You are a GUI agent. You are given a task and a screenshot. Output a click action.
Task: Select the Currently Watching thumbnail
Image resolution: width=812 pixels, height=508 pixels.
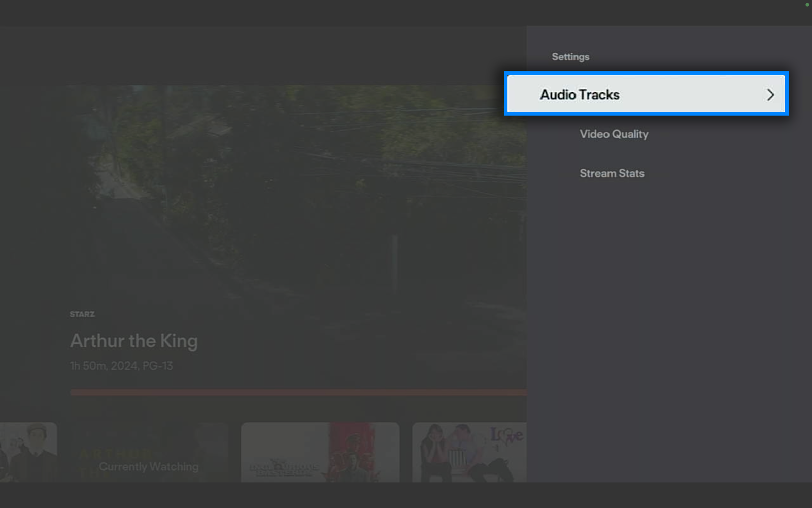tap(149, 452)
